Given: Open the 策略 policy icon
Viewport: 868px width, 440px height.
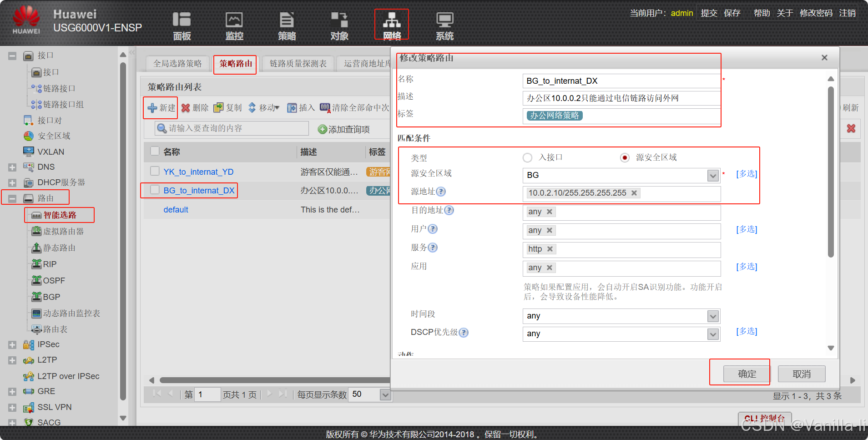Looking at the screenshot, I should pos(287,20).
